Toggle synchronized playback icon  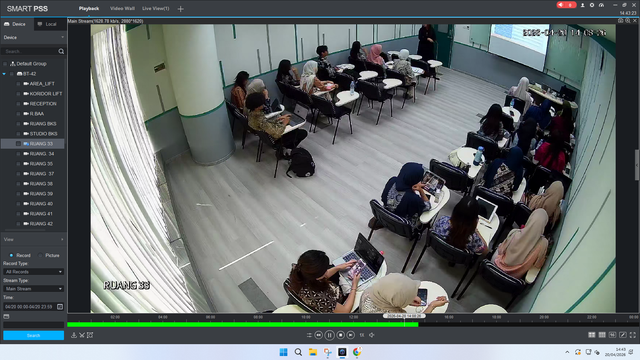[x=309, y=335]
